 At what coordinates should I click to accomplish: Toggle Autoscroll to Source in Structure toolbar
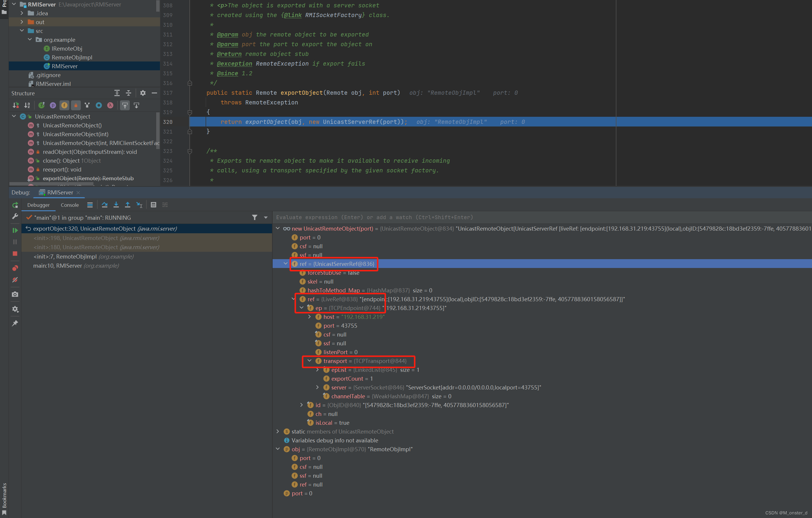125,106
